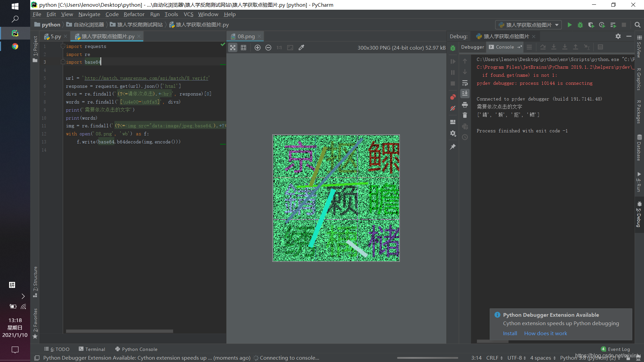Click the Debug bug icon in the top toolbar
Screen dimensions: 644x362
[x=580, y=25]
